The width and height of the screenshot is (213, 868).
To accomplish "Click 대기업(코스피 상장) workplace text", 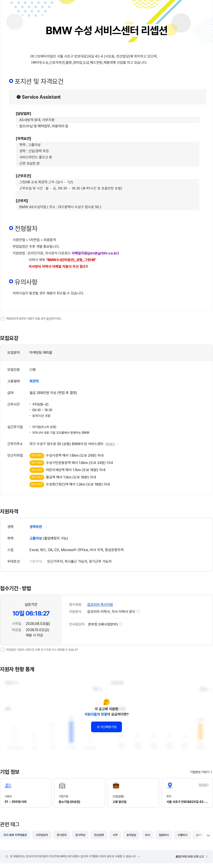I will [x=44, y=427].
